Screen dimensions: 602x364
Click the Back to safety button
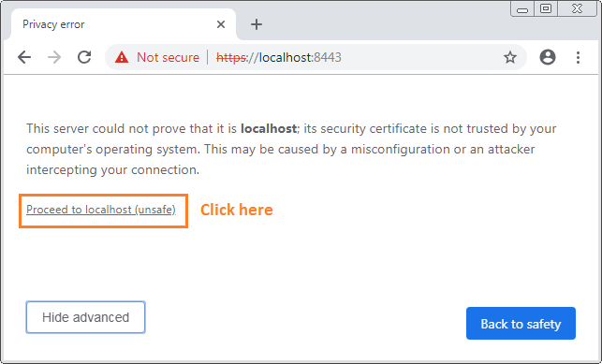(x=521, y=324)
